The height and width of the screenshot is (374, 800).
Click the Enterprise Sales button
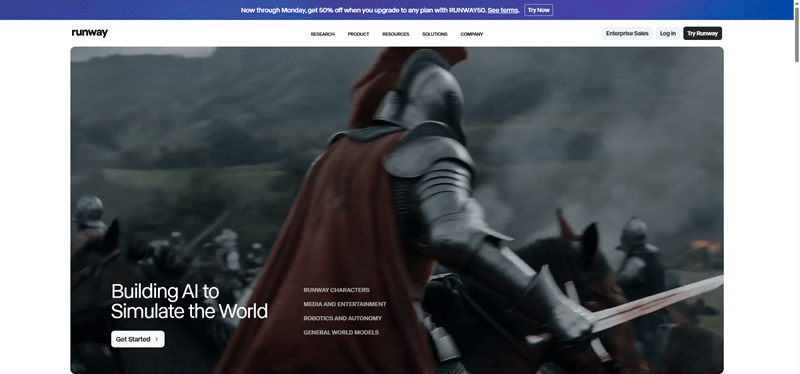coord(627,33)
